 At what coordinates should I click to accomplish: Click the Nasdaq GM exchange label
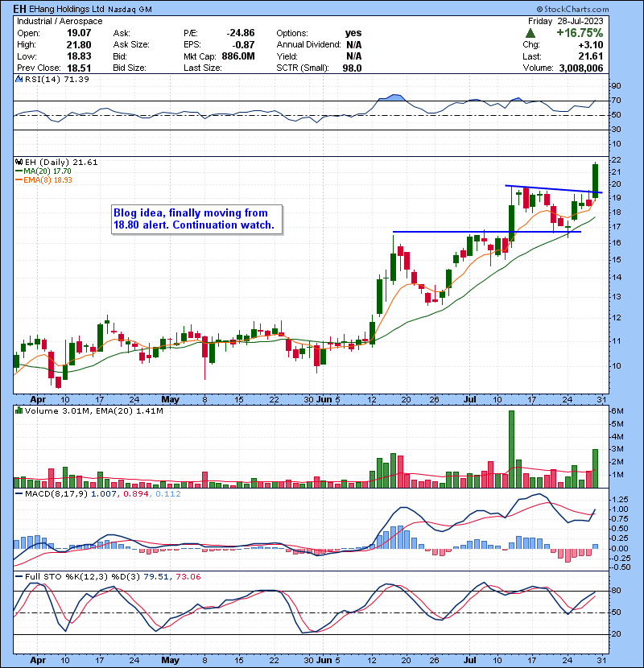tap(130, 10)
